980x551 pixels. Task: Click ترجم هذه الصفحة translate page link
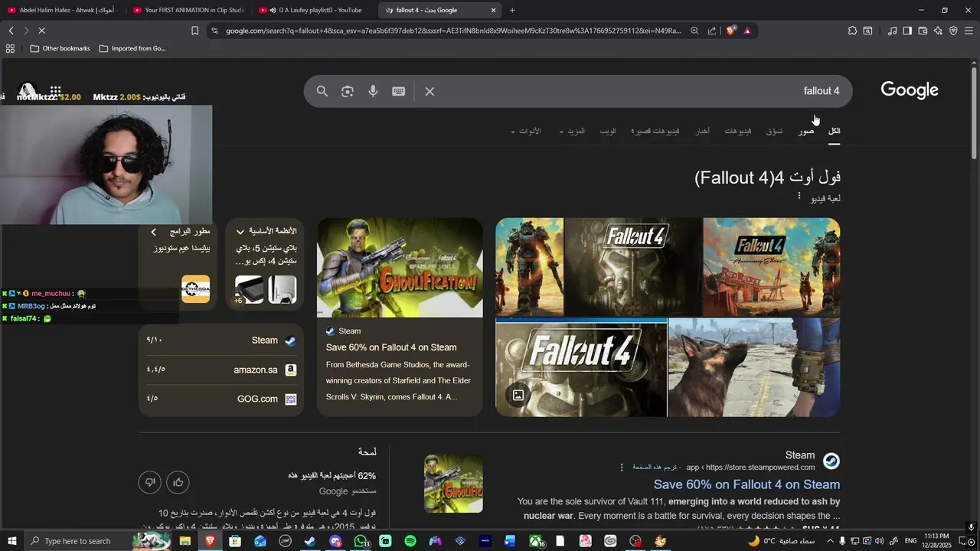654,467
